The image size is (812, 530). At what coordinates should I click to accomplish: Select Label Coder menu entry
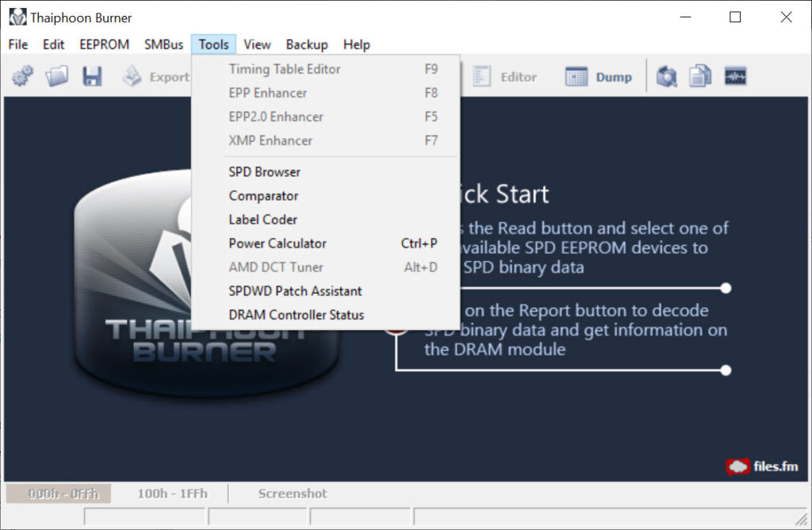tap(326, 220)
